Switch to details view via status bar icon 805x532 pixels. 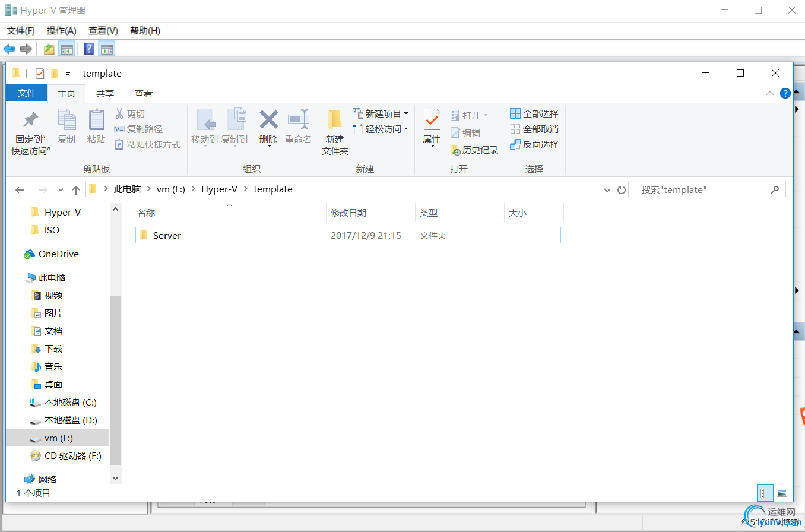(766, 492)
